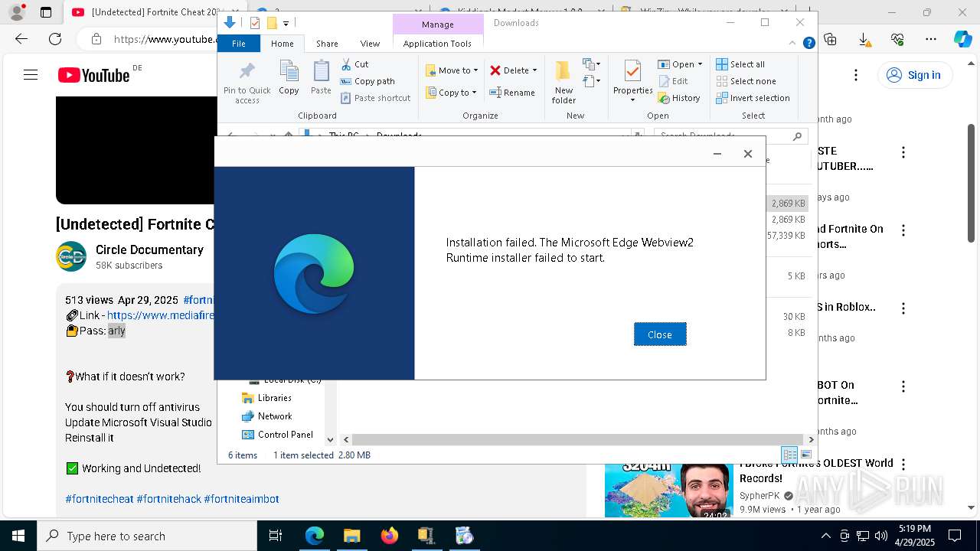Viewport: 980px width, 551px height.
Task: Open the Copy to dropdown
Action: [451, 93]
